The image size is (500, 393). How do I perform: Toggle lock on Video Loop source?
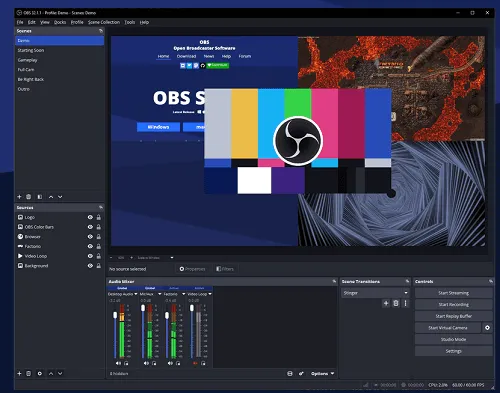pos(99,256)
